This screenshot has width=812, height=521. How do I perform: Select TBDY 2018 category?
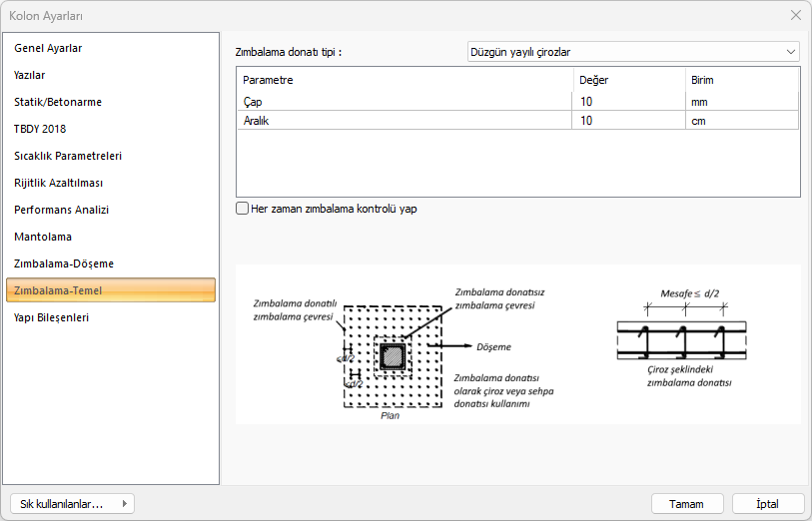click(x=40, y=129)
